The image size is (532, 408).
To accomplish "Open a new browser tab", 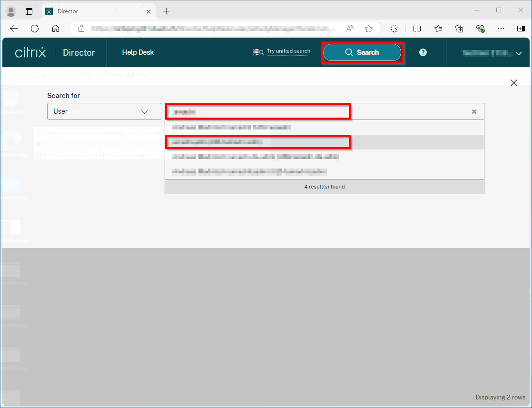I will 166,11.
